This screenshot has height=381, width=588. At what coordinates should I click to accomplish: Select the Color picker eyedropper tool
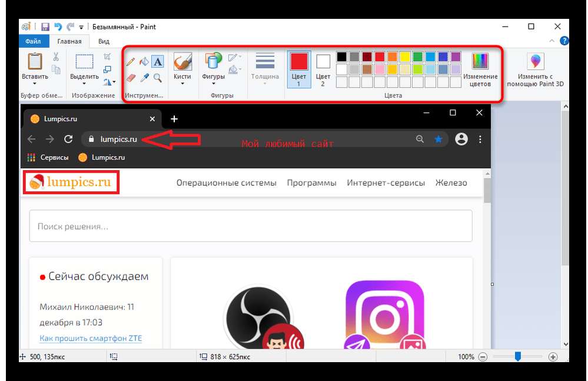pyautogui.click(x=144, y=78)
